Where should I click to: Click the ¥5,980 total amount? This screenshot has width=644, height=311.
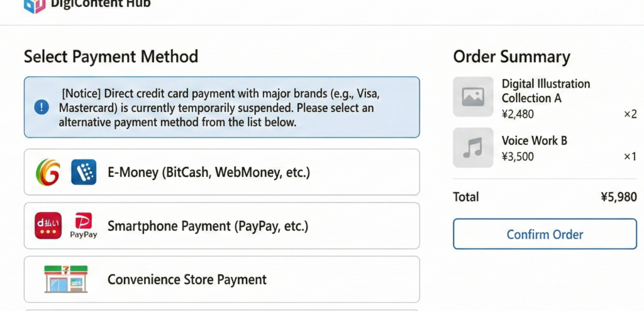(618, 197)
